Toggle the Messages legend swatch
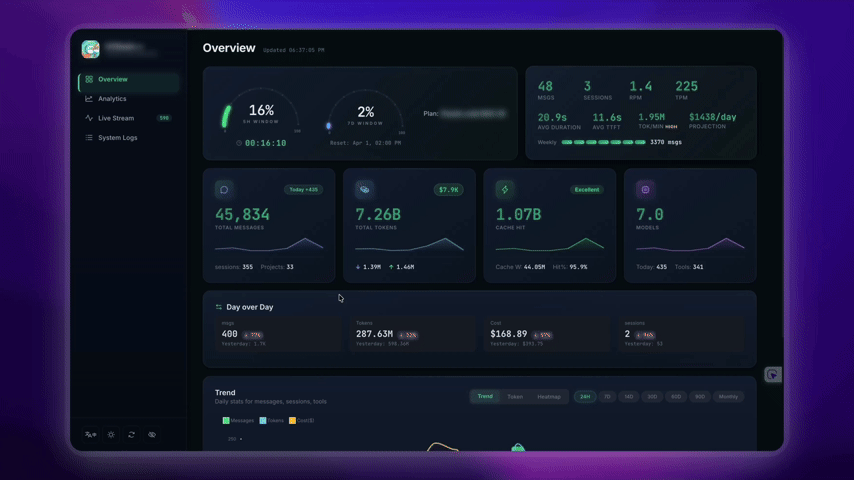The width and height of the screenshot is (854, 480). click(225, 421)
